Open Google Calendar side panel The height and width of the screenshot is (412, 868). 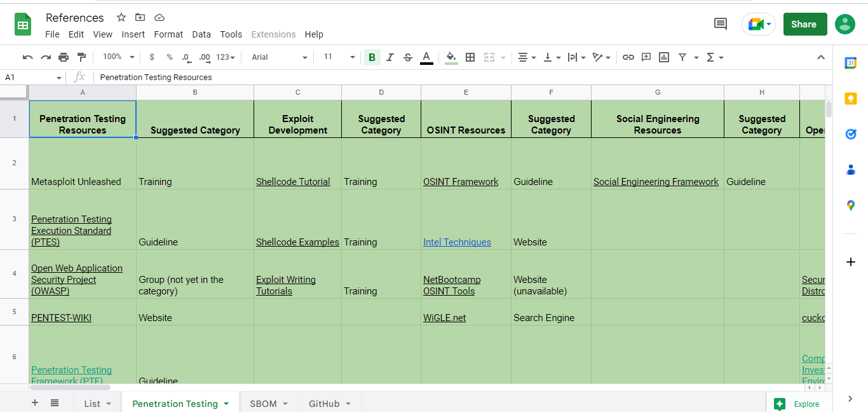[x=851, y=62]
